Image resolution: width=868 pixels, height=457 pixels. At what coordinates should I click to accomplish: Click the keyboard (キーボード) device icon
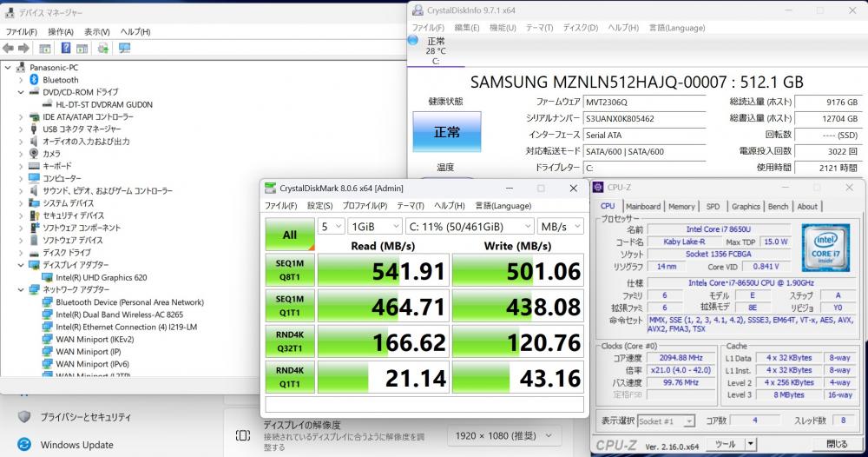coord(35,166)
